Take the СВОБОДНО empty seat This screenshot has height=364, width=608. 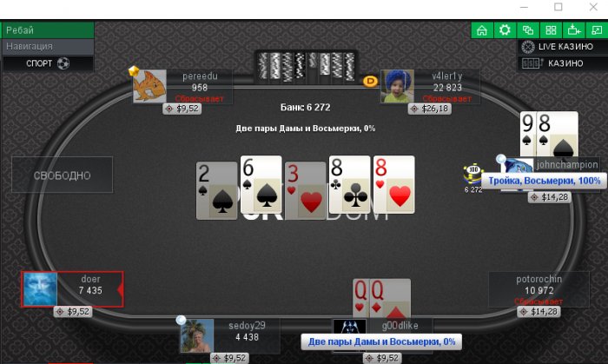click(x=62, y=175)
